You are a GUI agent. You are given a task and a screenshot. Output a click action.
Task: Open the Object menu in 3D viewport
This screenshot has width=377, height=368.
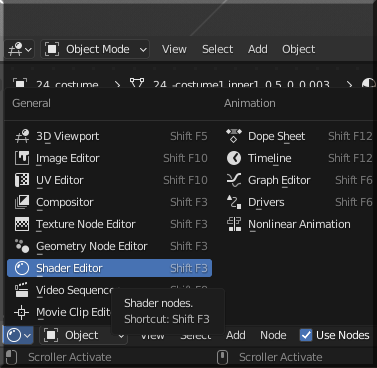pyautogui.click(x=298, y=49)
